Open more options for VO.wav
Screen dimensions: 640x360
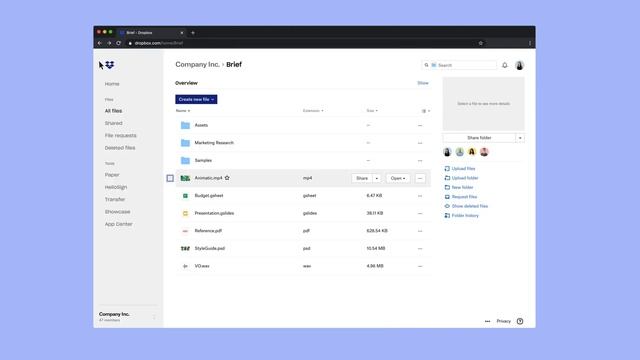420,266
